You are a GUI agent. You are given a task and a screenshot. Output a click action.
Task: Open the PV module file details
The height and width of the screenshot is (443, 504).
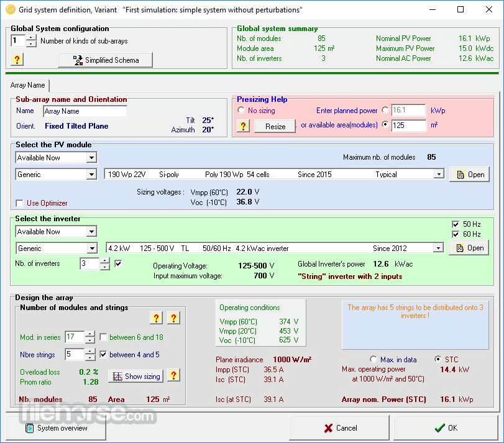point(469,175)
